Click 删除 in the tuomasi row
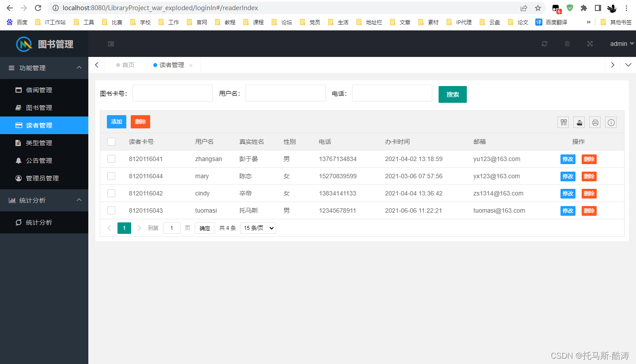636x364 pixels. pyautogui.click(x=589, y=211)
